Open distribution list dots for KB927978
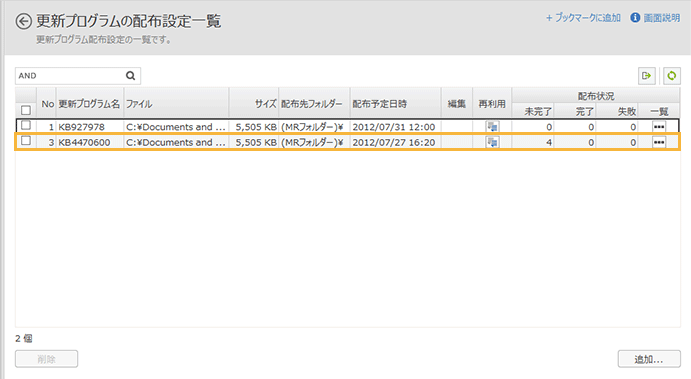Screen dimensions: 691x379 pos(659,127)
